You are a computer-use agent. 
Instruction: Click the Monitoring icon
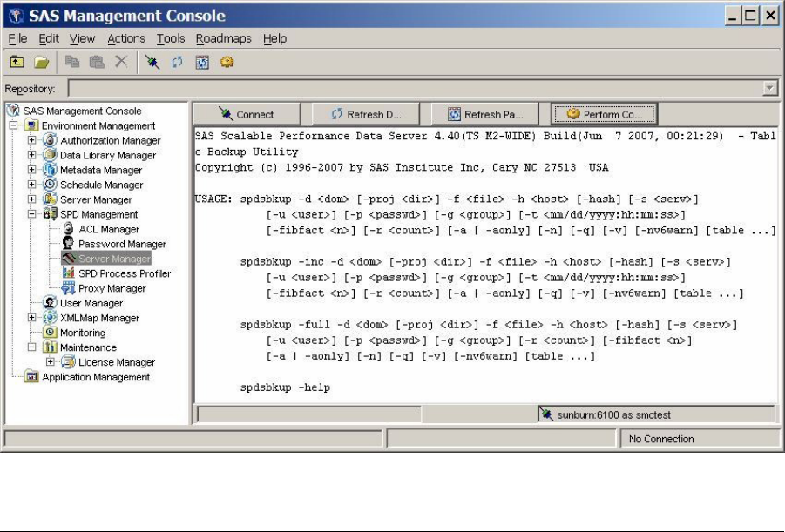click(50, 333)
